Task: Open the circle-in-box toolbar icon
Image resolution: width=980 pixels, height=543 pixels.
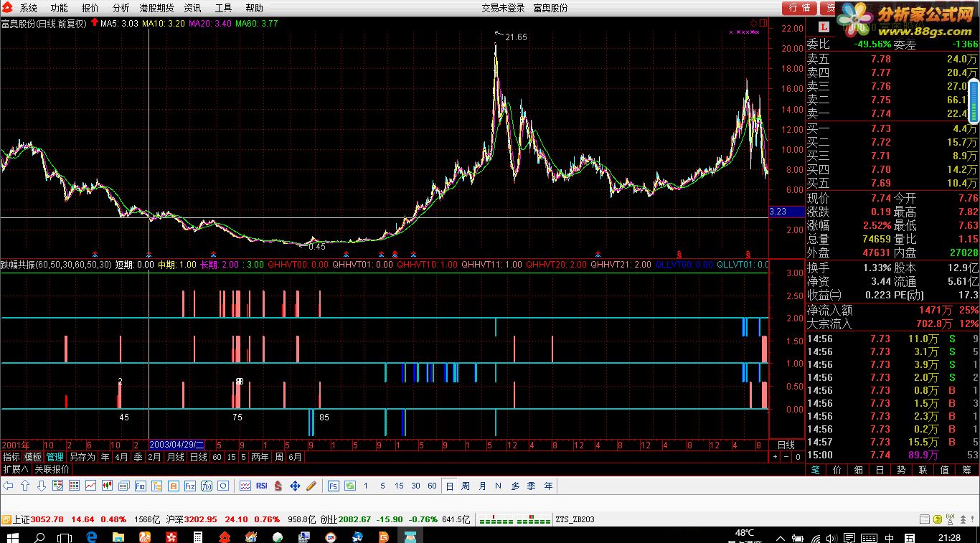Action: tap(222, 486)
